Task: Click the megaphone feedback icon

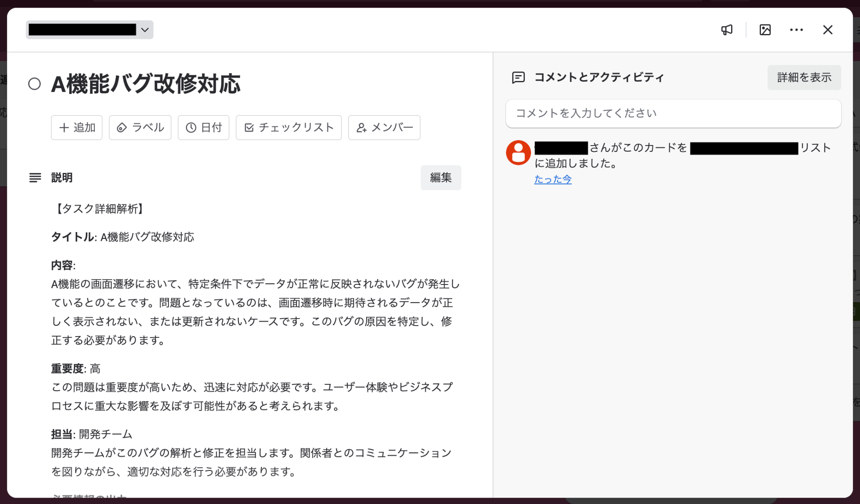Action: (x=727, y=30)
